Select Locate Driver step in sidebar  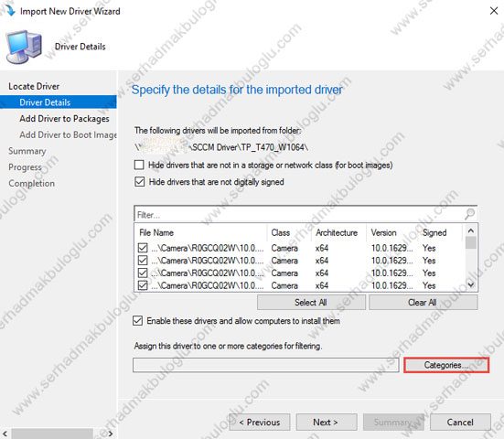coord(34,86)
